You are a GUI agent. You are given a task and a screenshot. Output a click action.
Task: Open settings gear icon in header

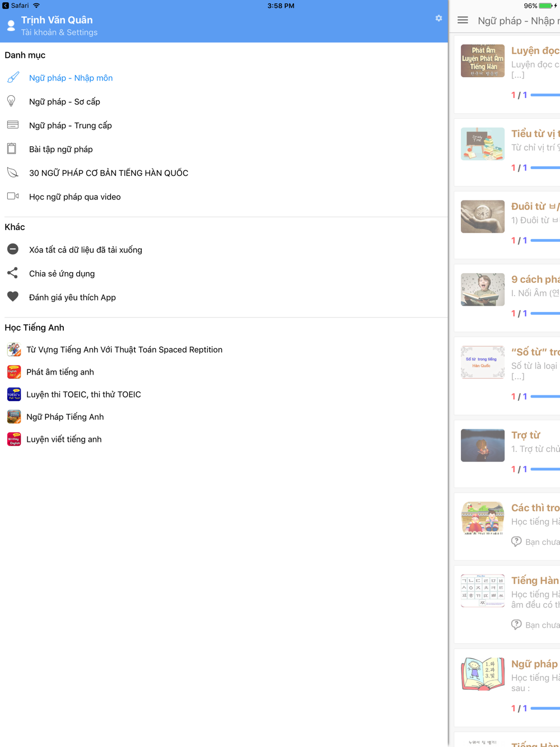438,18
